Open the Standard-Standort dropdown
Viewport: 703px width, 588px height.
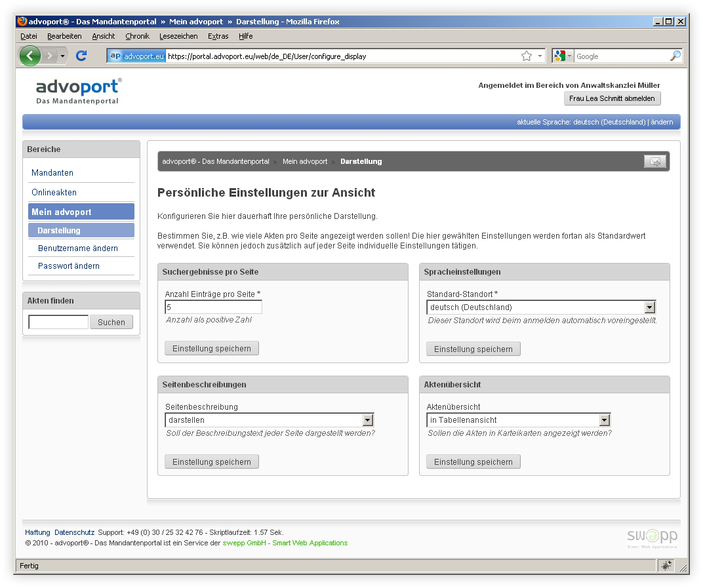coord(541,307)
